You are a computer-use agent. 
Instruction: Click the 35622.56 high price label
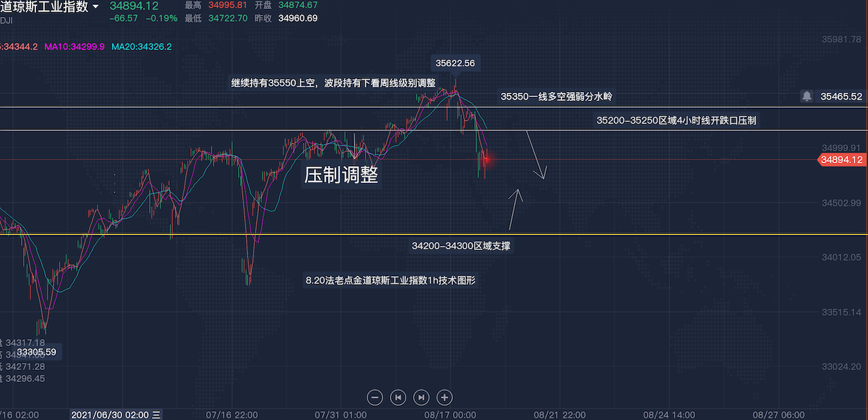point(455,63)
